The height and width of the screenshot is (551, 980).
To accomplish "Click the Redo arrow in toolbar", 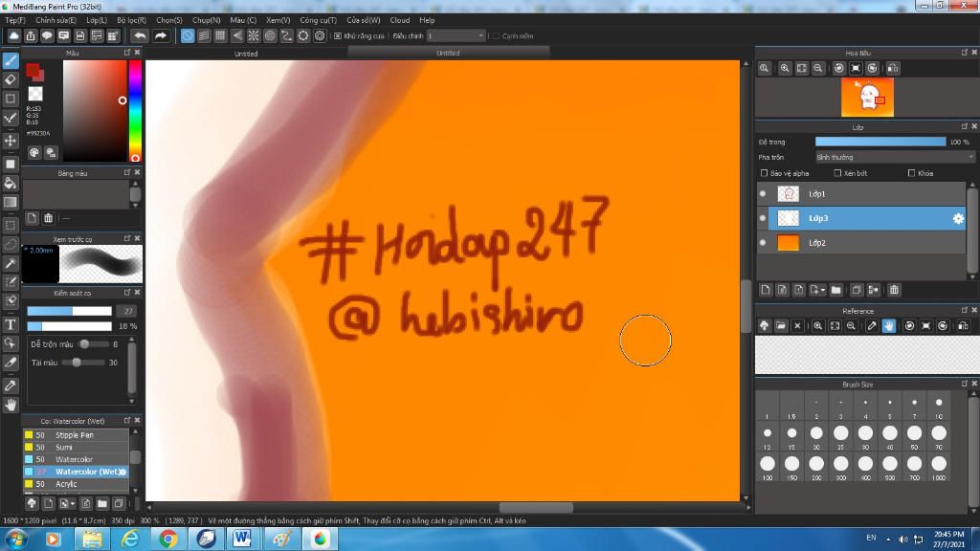I will 161,35.
